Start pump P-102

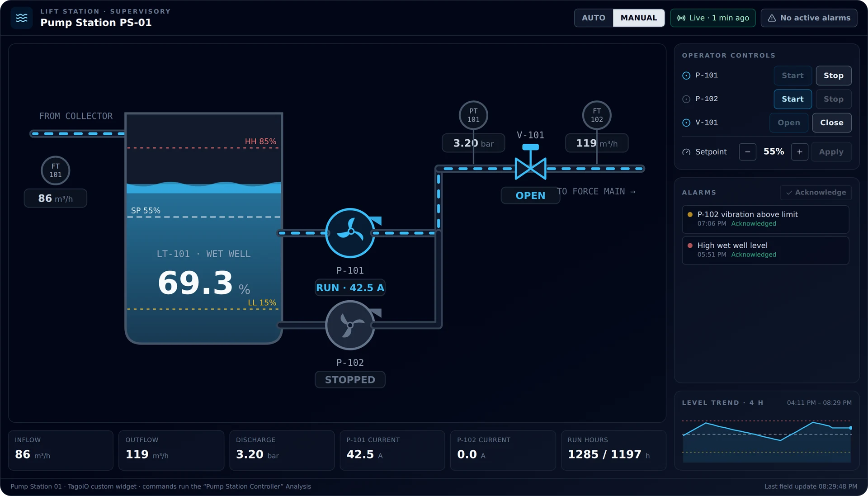point(793,99)
